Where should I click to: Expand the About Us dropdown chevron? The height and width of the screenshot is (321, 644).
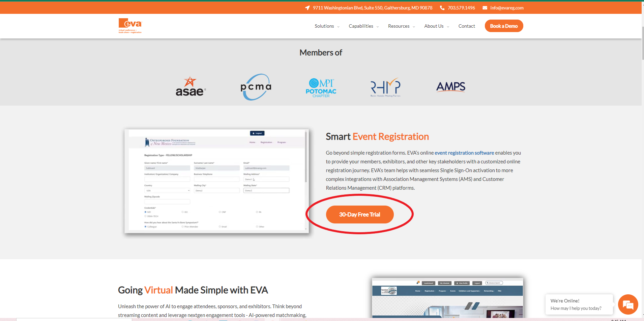(x=448, y=27)
